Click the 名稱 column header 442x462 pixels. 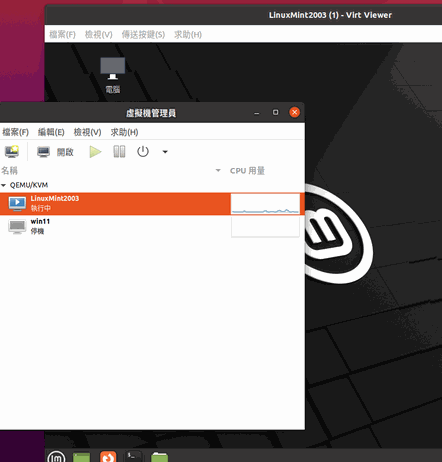(9, 171)
